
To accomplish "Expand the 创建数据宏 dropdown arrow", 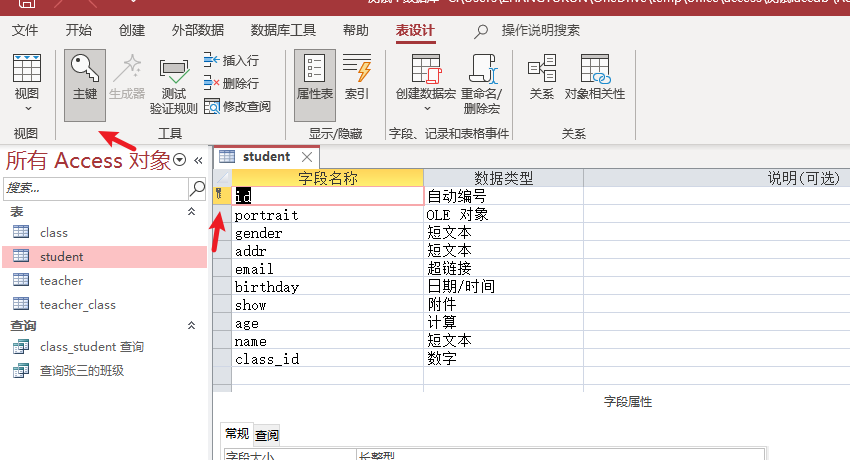I will (x=427, y=108).
